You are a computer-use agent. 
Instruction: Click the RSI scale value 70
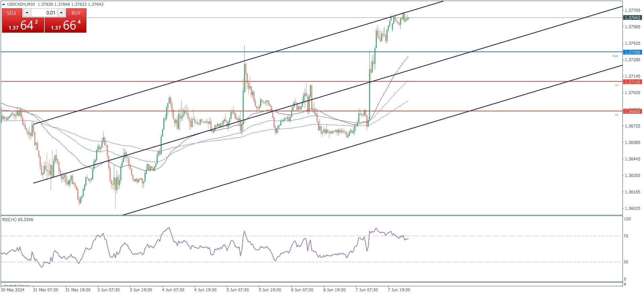(x=626, y=236)
